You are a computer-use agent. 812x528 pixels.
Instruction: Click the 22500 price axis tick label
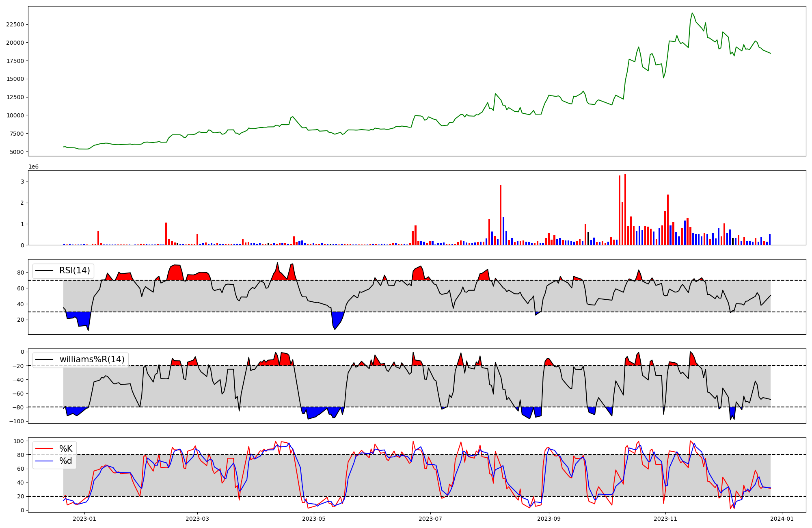coord(15,24)
